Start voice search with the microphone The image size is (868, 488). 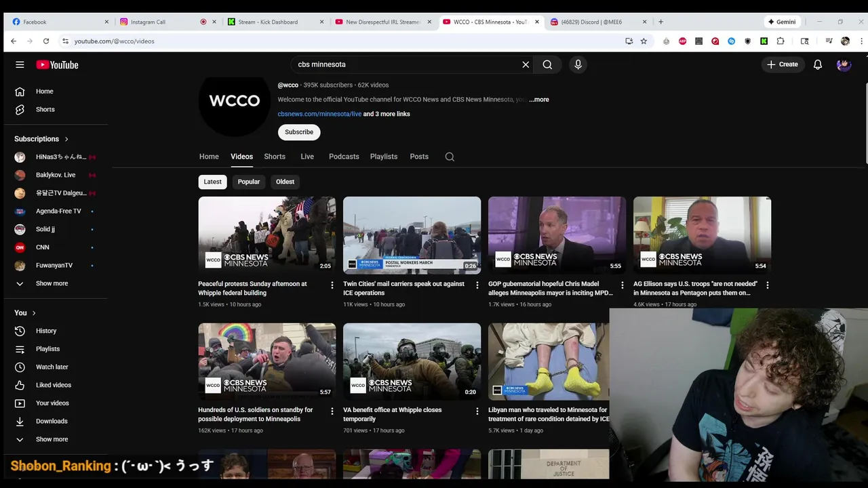click(x=578, y=64)
